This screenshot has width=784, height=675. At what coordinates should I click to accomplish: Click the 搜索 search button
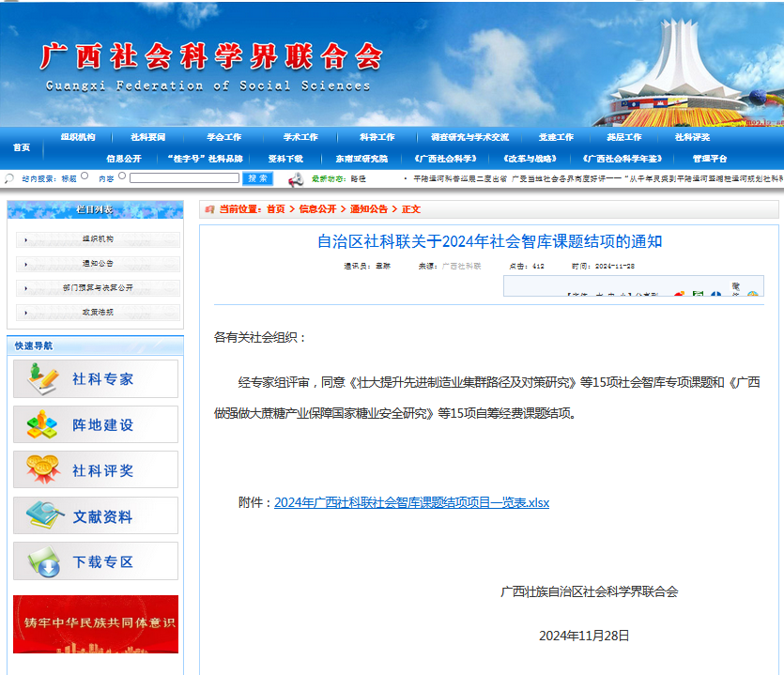point(257,178)
